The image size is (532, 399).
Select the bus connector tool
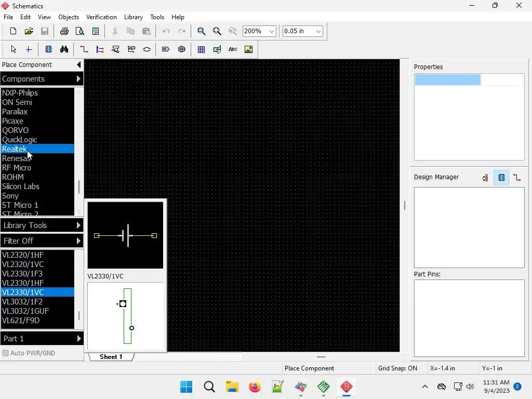115,49
